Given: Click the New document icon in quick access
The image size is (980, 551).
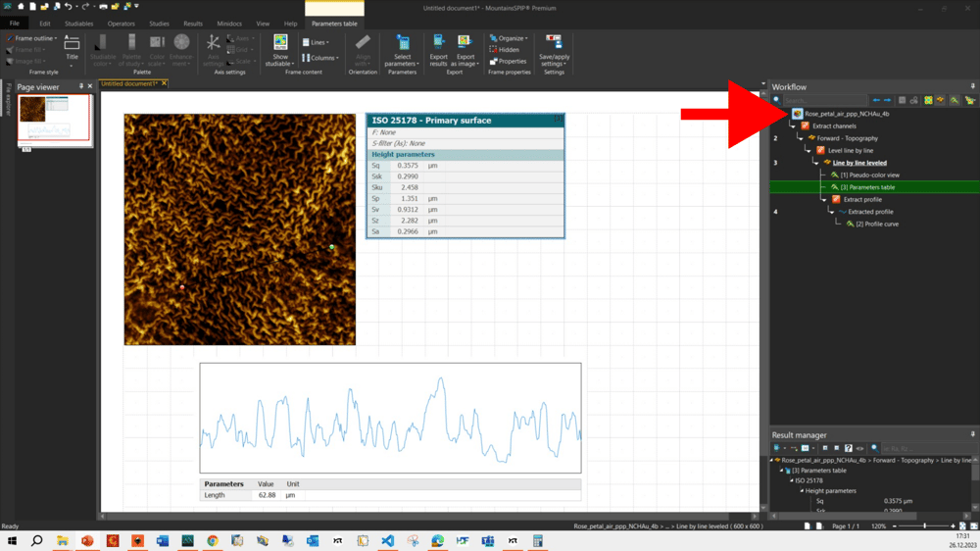Looking at the screenshot, I should (x=32, y=6).
